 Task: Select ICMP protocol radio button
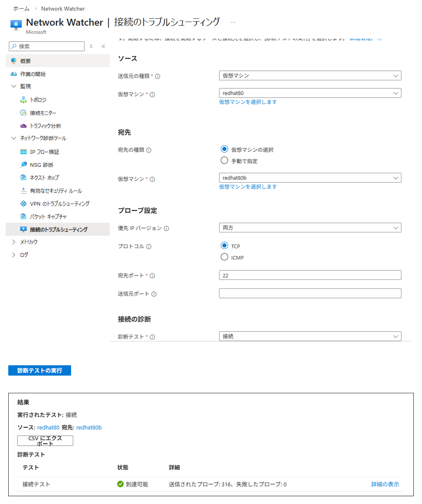click(x=224, y=257)
